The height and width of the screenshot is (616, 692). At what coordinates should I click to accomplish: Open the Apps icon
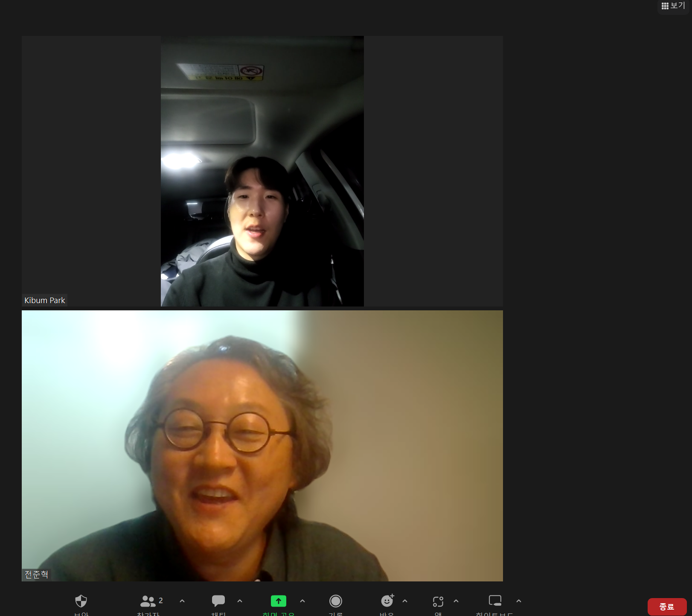(x=438, y=601)
